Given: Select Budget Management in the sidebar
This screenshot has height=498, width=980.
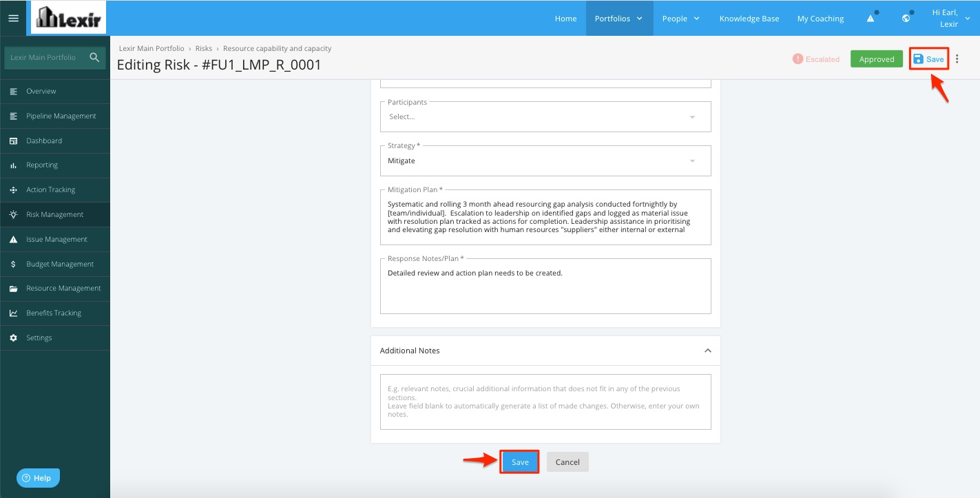Looking at the screenshot, I should [x=55, y=264].
